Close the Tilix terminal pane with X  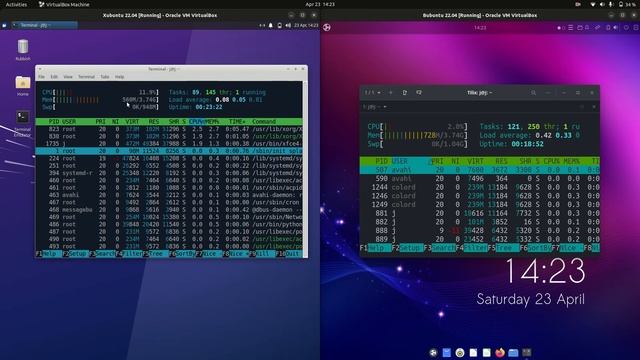click(594, 107)
